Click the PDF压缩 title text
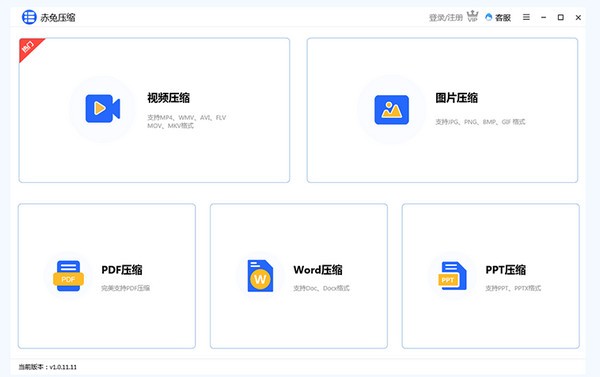The image size is (600, 377). coord(122,270)
